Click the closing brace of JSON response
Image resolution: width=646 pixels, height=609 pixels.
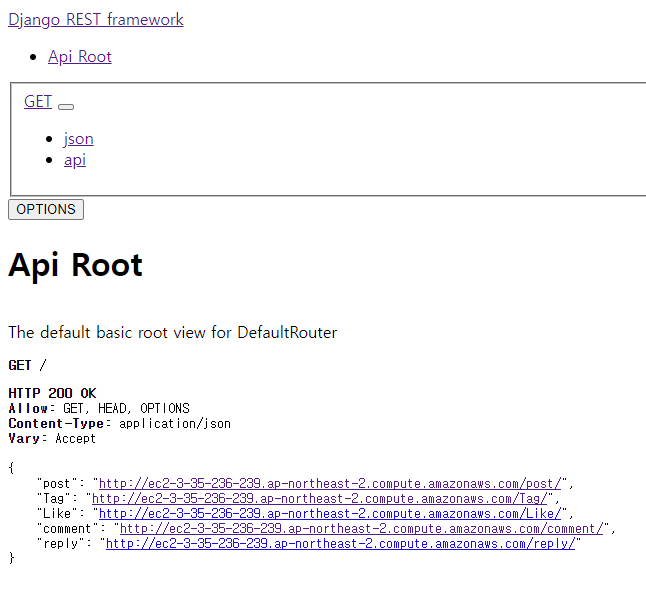[12, 558]
